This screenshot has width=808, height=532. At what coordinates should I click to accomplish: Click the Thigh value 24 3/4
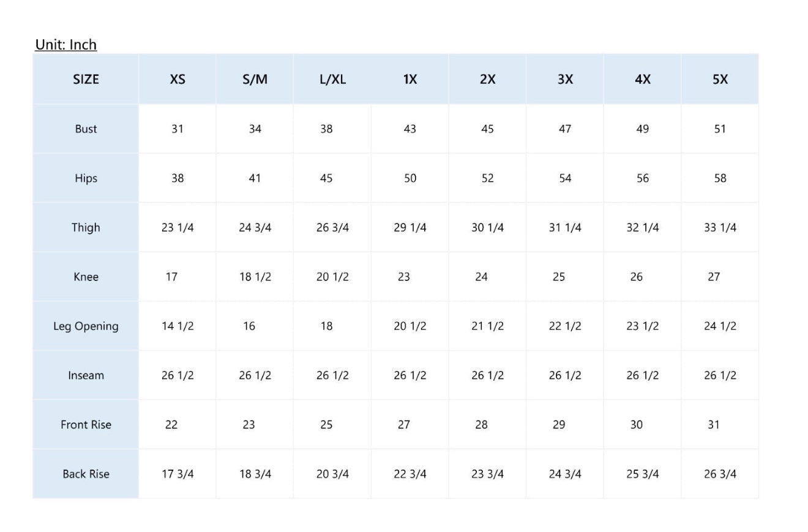tap(255, 227)
